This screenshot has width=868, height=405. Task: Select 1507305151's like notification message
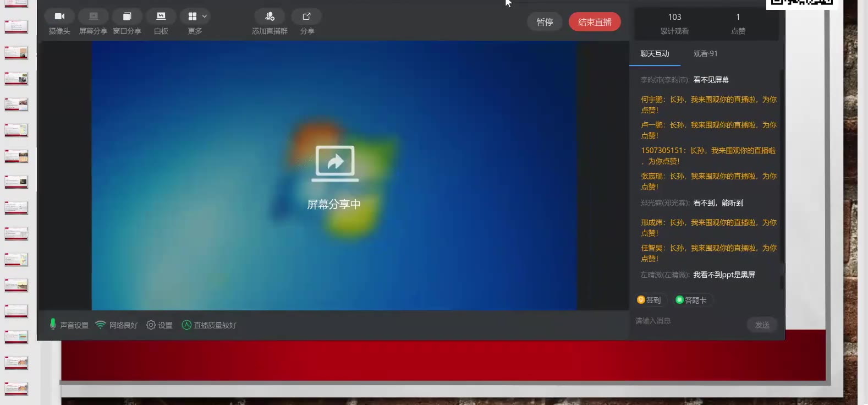click(708, 156)
